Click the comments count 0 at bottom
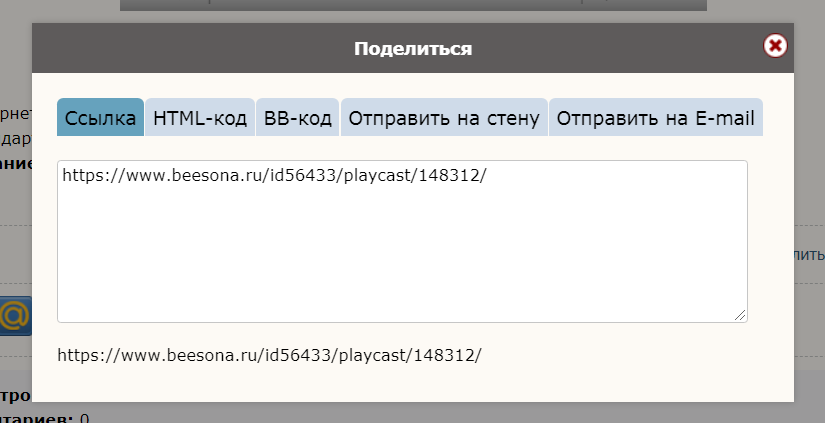This screenshot has width=825, height=423. (84, 418)
